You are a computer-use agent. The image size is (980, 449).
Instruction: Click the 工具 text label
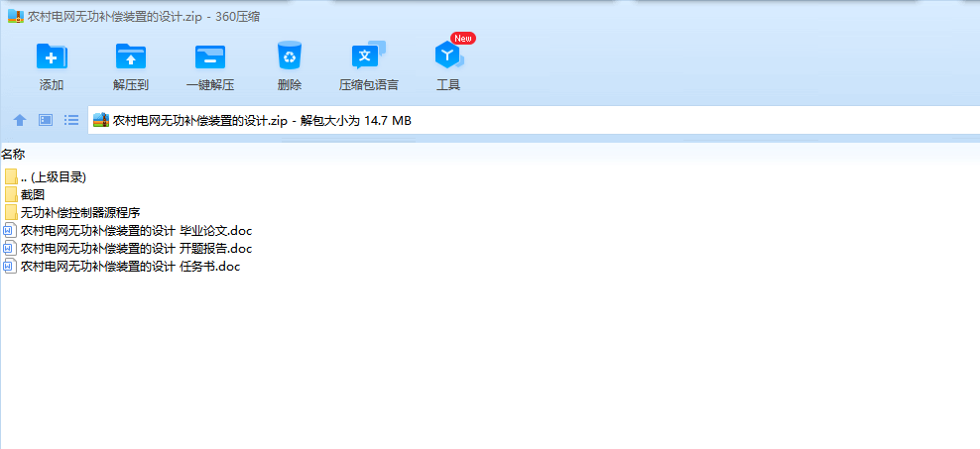[x=448, y=85]
